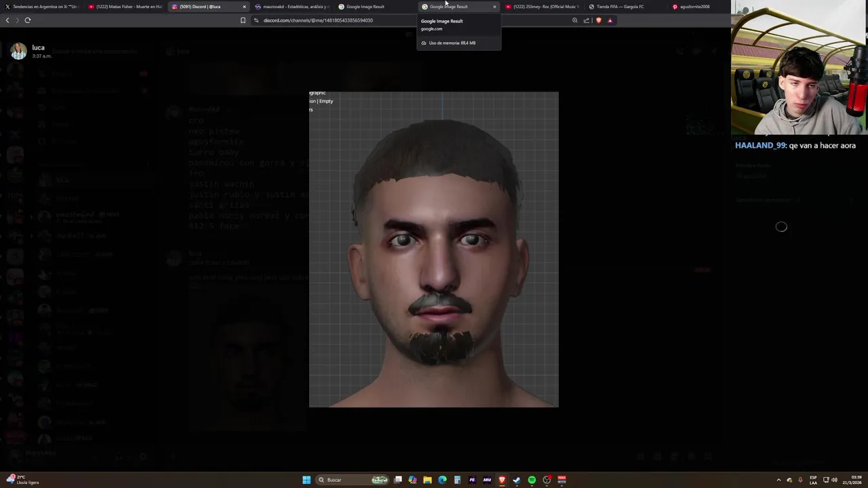Viewport: 868px width, 488px height.
Task: Open Copilot from the taskbar
Action: pyautogui.click(x=412, y=480)
